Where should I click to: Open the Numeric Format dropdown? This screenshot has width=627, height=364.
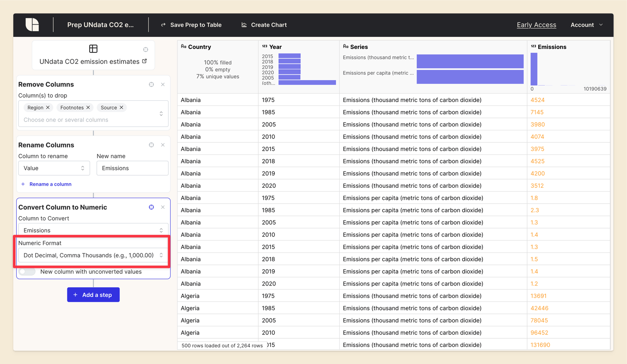point(93,255)
